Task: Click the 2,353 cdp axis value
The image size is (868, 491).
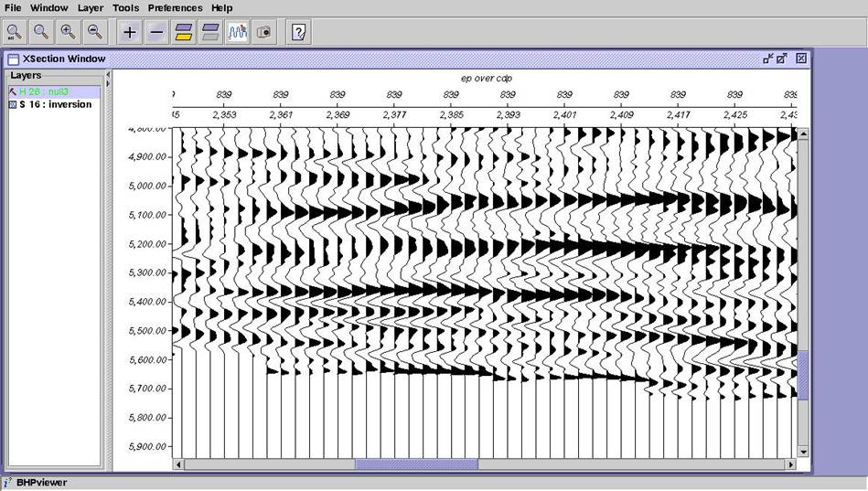Action: [x=224, y=115]
